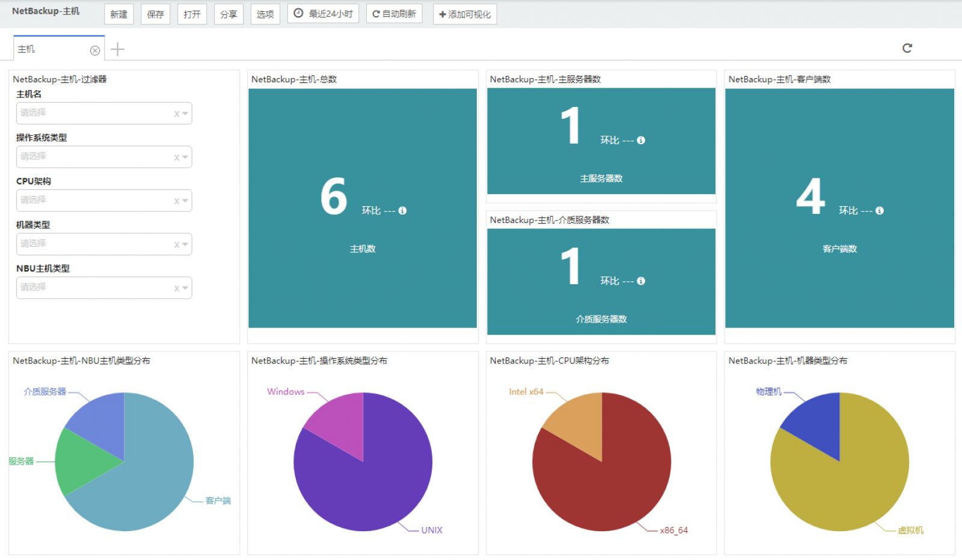Screen dimensions: 962x560
Task: Clear the 机器类型 filter with its x
Action: 177,245
